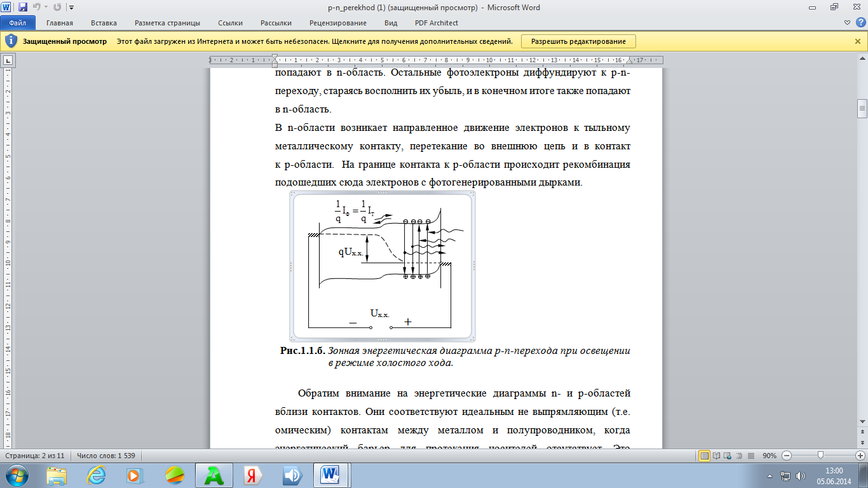This screenshot has height=488, width=868.
Task: Switch to Web Layout view
Action: point(728,456)
